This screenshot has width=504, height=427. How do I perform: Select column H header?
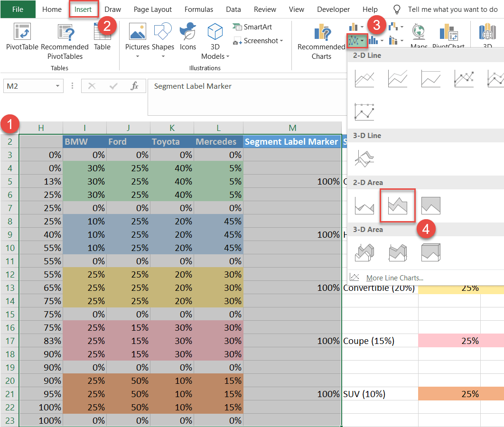[41, 128]
